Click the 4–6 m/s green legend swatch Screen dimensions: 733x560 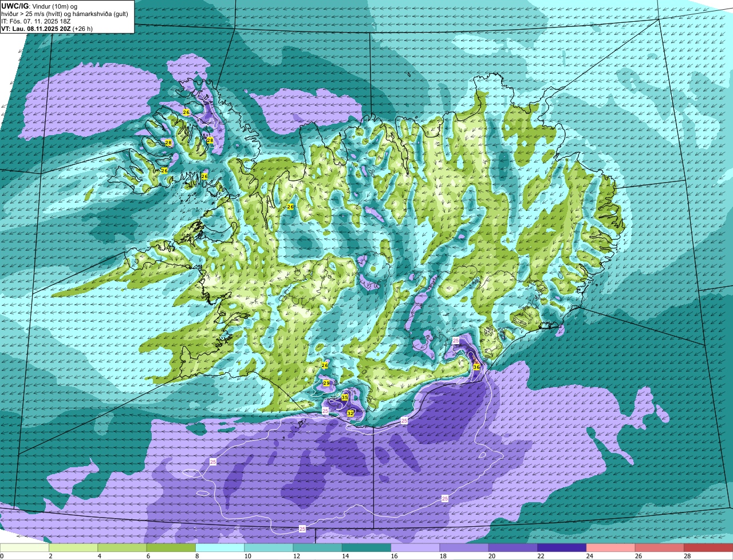122,547
